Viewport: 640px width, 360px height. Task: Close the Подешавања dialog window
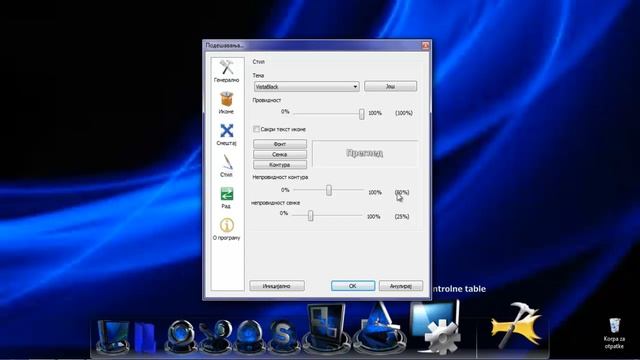pyautogui.click(x=425, y=45)
